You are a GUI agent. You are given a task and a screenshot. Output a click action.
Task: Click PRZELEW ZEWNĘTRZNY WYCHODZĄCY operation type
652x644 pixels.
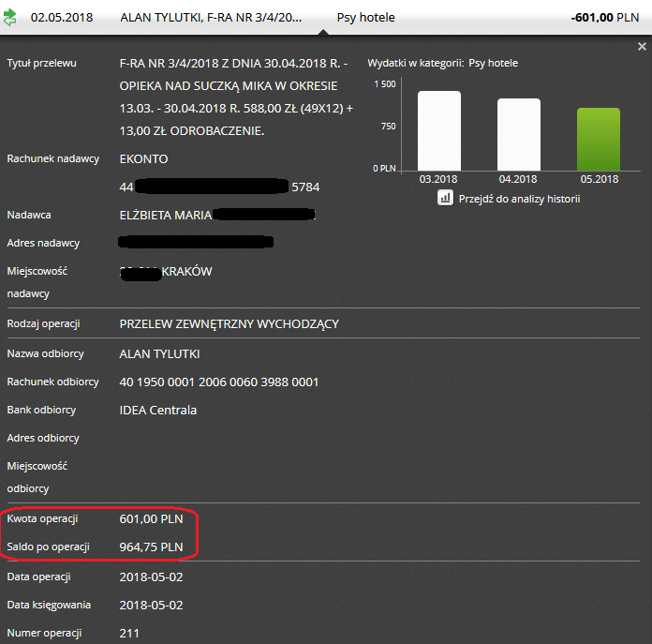pyautogui.click(x=229, y=324)
